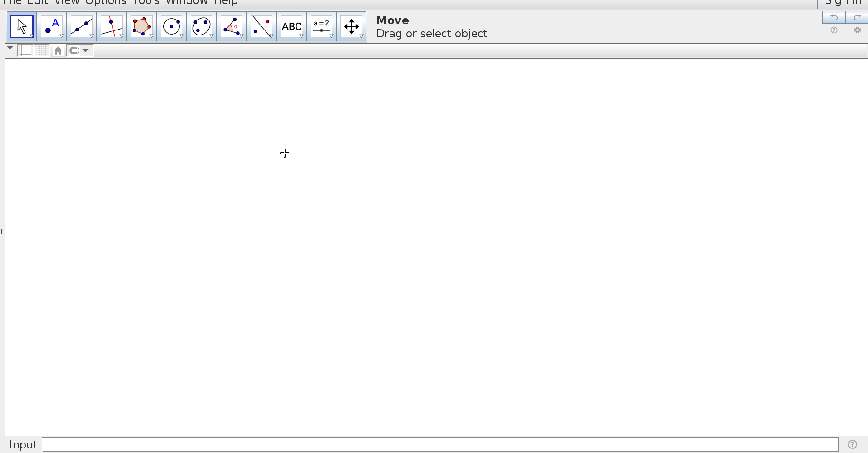Click the home Standard View icon
Image resolution: width=868 pixels, height=453 pixels.
pyautogui.click(x=58, y=50)
